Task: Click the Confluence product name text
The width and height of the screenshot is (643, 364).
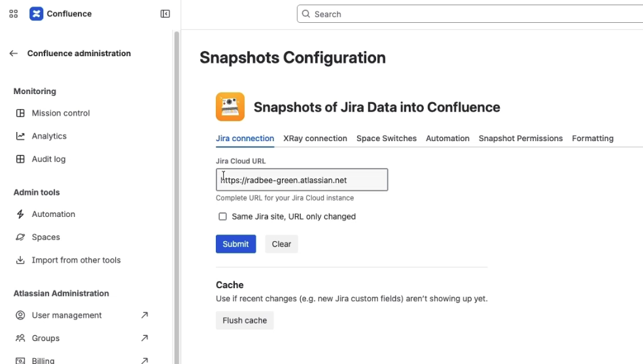Action: (69, 14)
